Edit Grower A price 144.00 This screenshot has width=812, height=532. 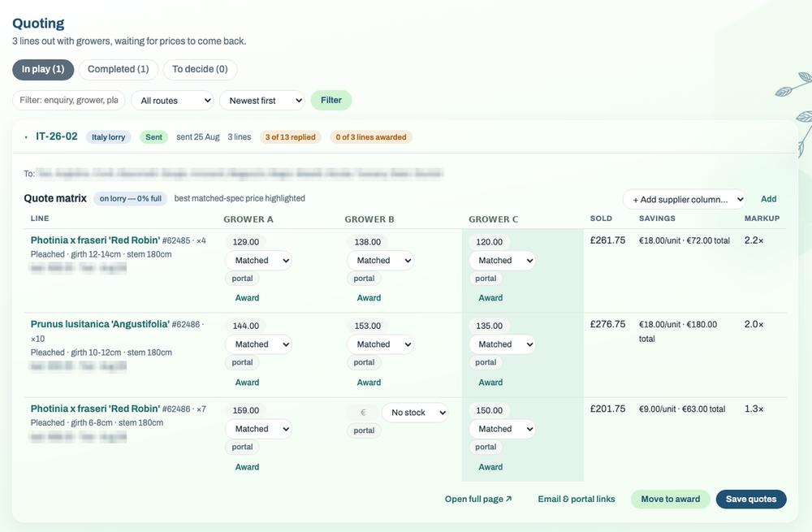(246, 326)
